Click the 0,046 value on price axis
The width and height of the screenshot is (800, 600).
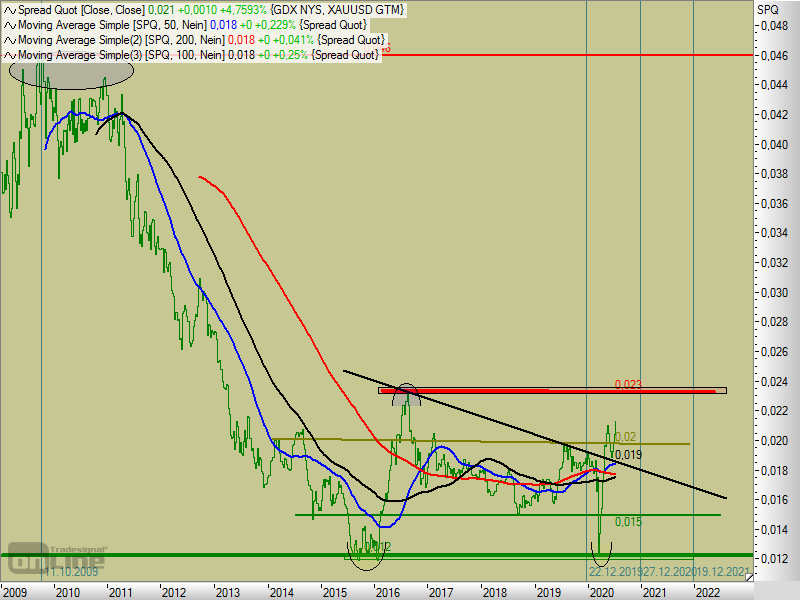774,56
